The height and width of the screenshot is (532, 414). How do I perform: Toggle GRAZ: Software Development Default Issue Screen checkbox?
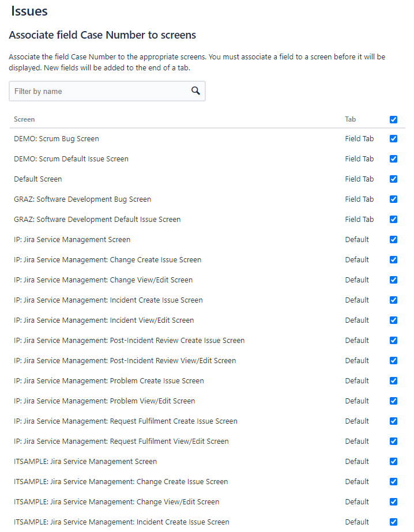pyautogui.click(x=393, y=219)
